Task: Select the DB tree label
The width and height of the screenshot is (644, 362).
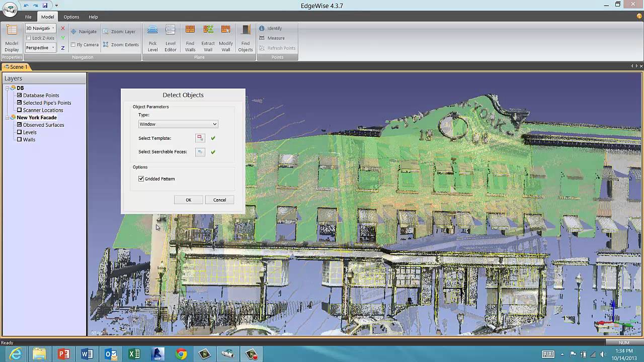Action: pos(20,88)
